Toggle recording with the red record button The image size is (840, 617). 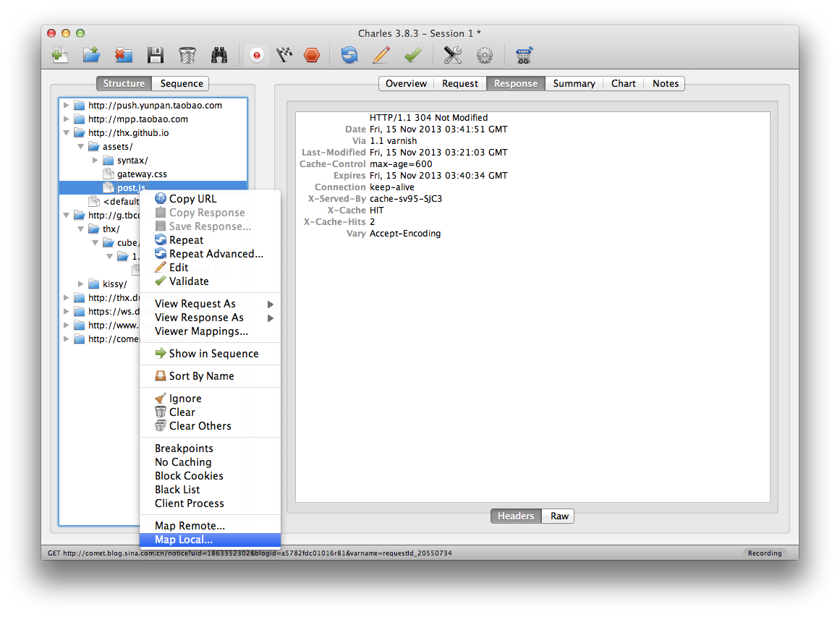(x=257, y=55)
